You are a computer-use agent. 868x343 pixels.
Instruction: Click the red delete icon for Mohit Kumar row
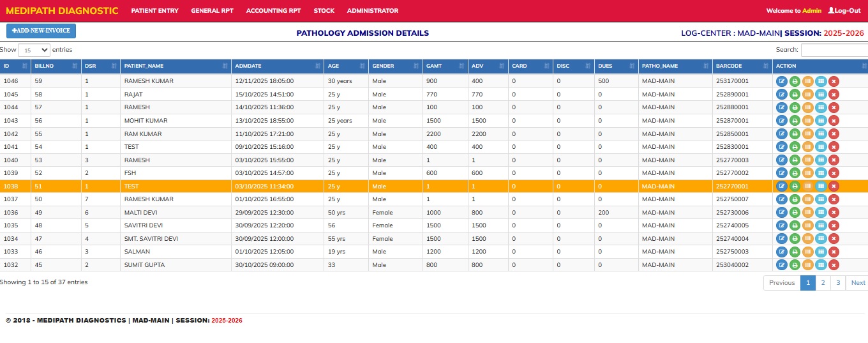click(834, 121)
